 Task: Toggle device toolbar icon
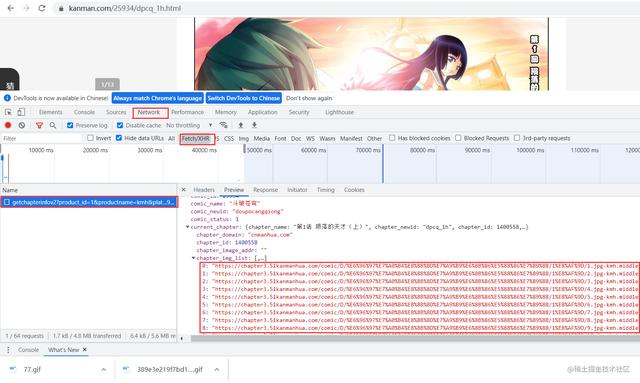click(x=21, y=112)
